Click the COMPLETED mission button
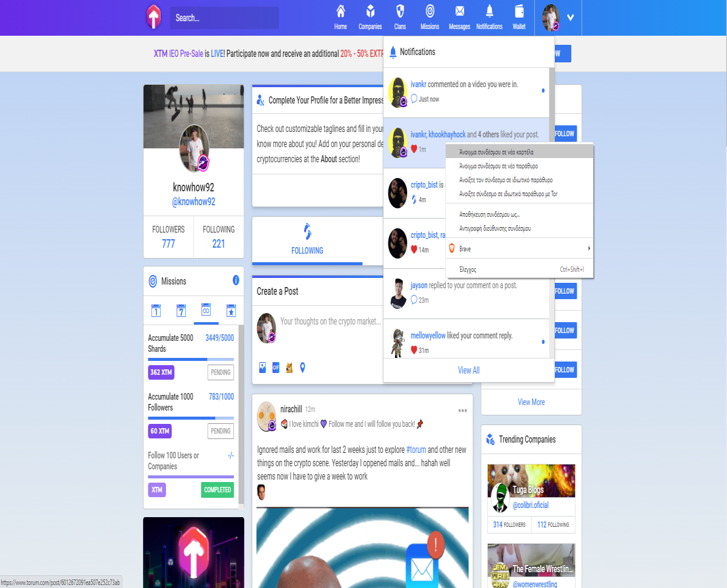727x588 pixels. [217, 490]
